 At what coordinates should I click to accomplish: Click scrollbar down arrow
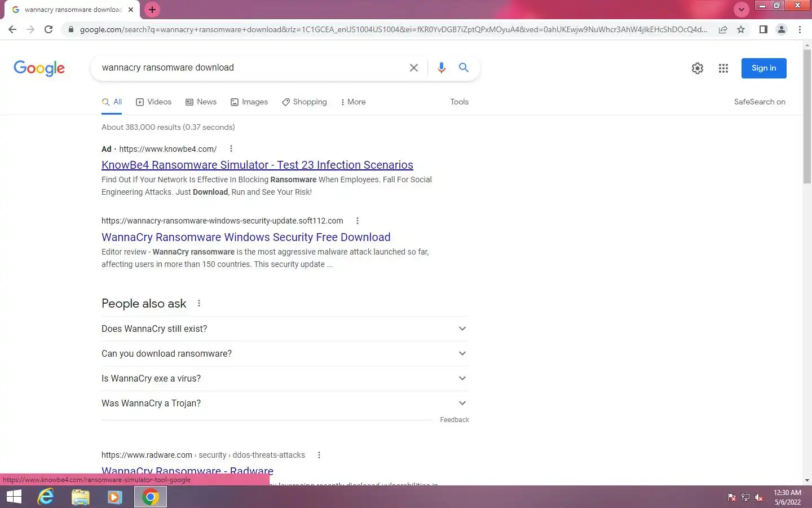(807, 480)
